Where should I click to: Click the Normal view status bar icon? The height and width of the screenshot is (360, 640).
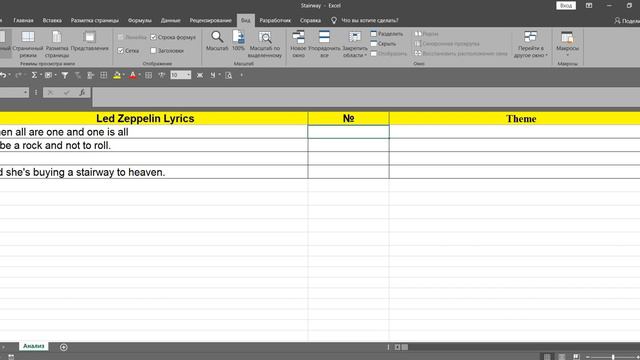tap(547, 357)
